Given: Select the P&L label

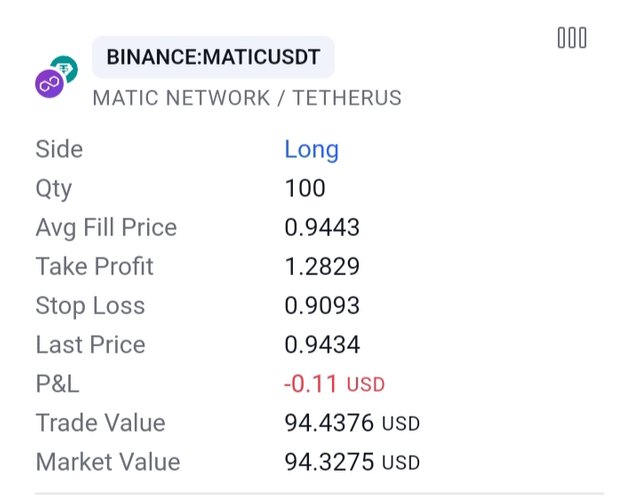Looking at the screenshot, I should (x=57, y=384).
